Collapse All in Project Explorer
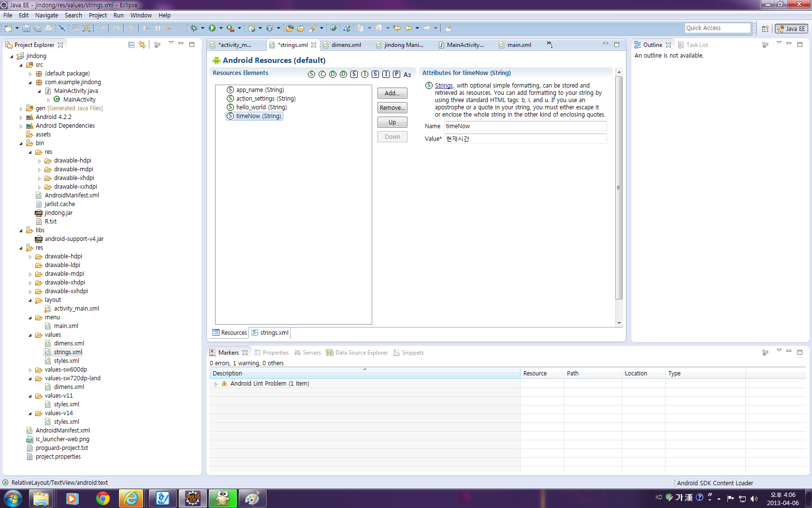The width and height of the screenshot is (812, 508). tap(131, 45)
